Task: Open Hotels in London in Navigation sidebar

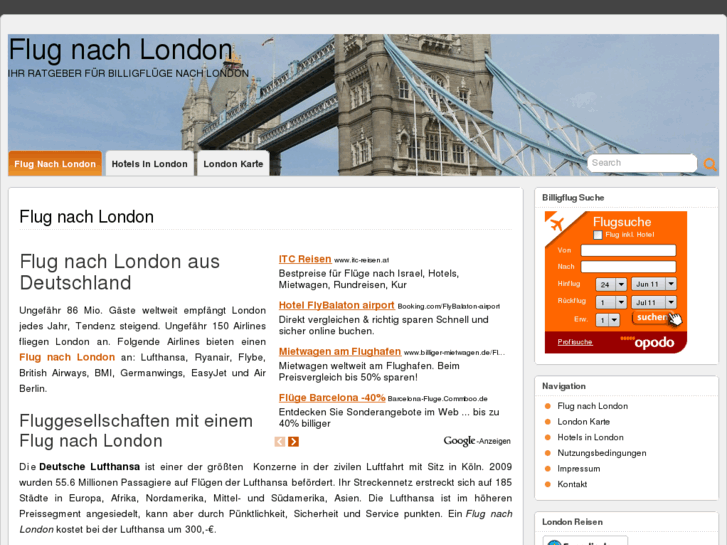Action: point(590,437)
